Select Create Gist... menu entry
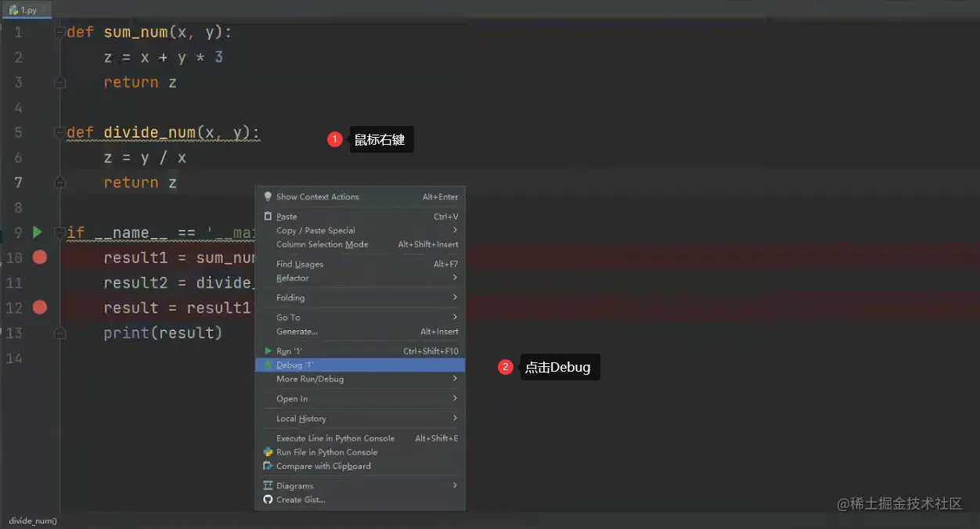Image resolution: width=980 pixels, height=529 pixels. click(360, 499)
